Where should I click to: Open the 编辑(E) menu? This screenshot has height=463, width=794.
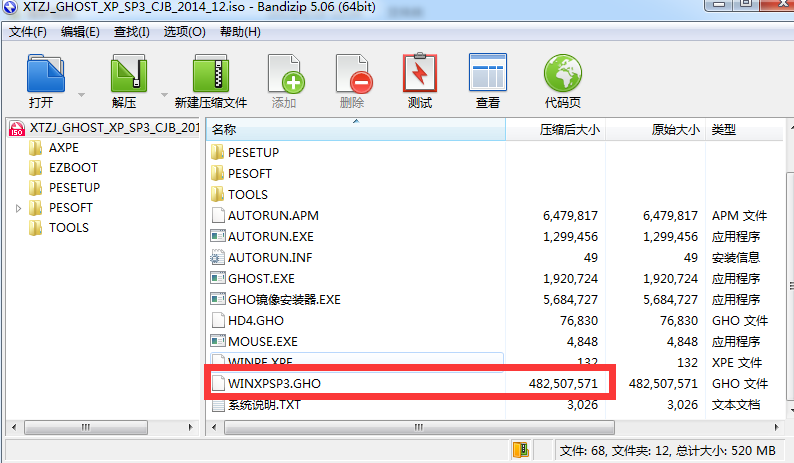coord(80,32)
